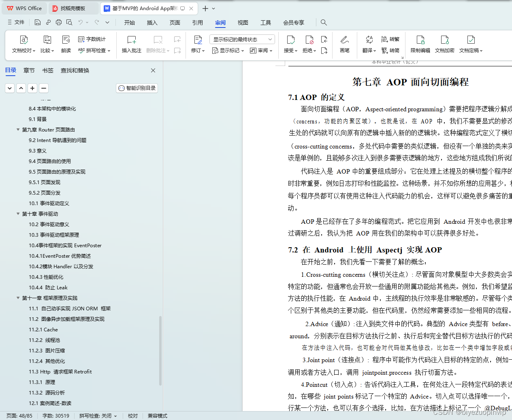The height and width of the screenshot is (420, 512).
Task: Switch to the 会员专享 ribbon tab
Action: tap(294, 23)
